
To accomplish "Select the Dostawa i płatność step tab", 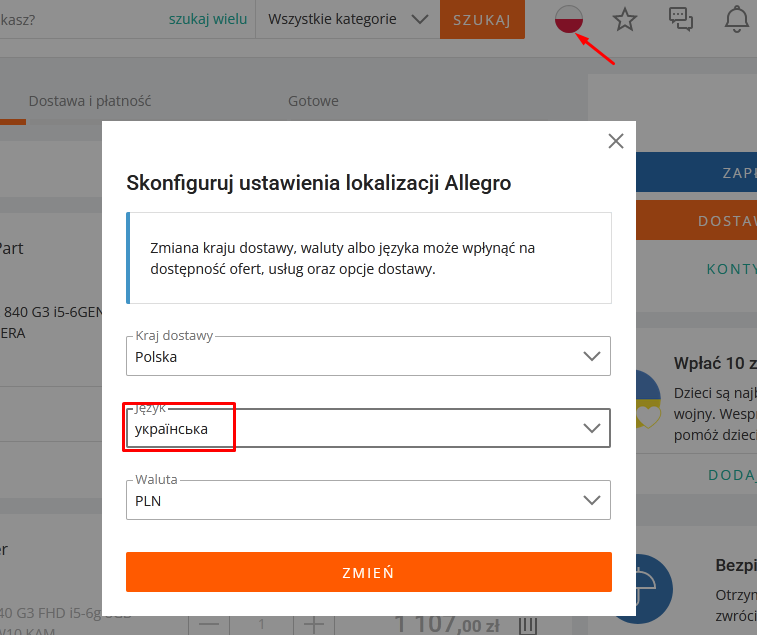I will point(90,101).
